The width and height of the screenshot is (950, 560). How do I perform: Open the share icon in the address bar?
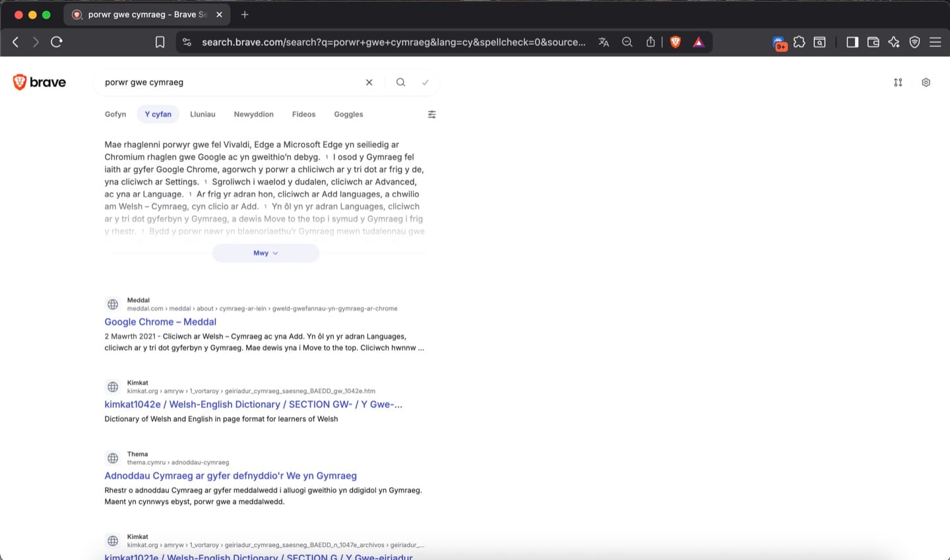tap(650, 42)
